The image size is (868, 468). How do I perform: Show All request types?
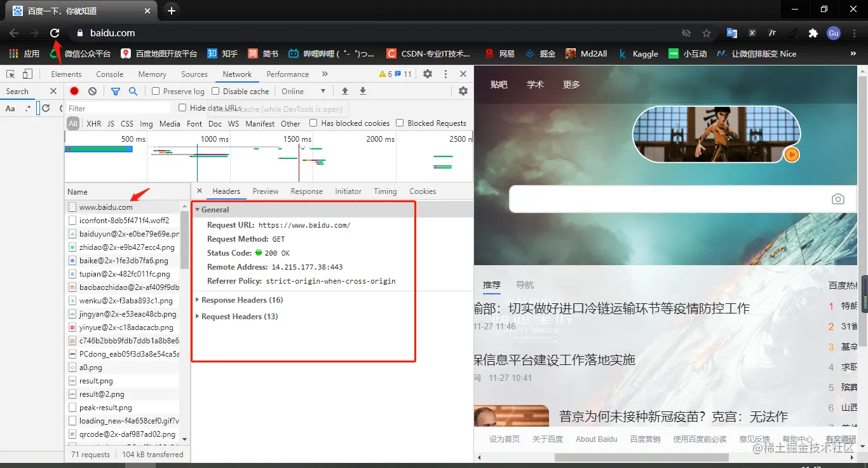(73, 123)
